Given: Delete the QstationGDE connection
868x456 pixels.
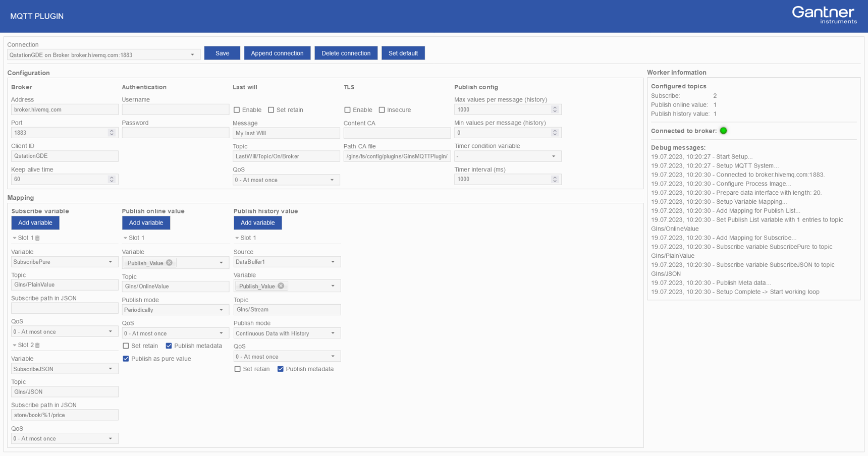Looking at the screenshot, I should point(346,53).
